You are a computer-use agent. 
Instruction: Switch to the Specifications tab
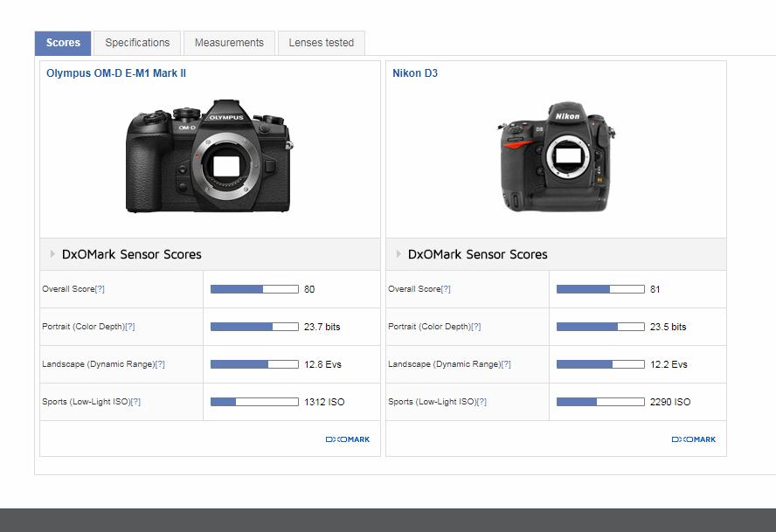click(137, 43)
